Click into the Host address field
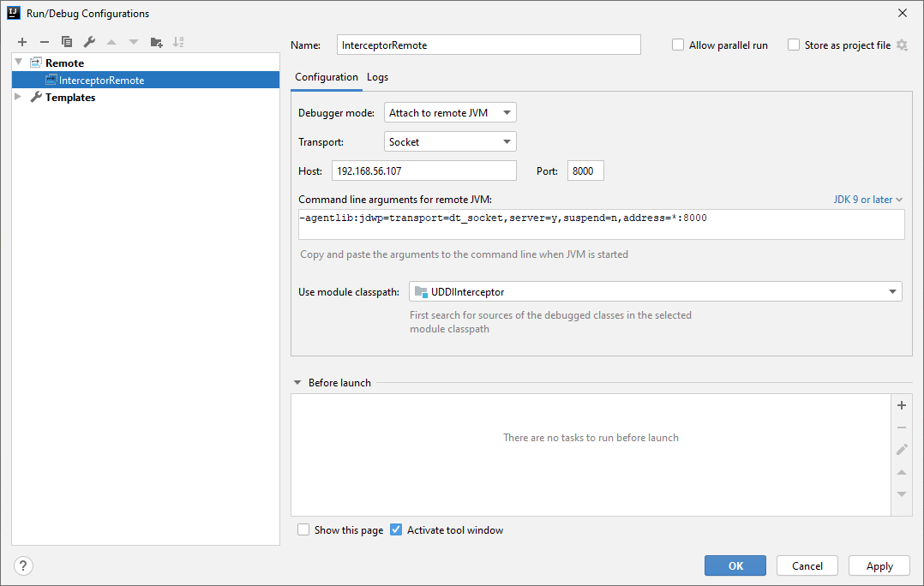This screenshot has height=586, width=924. click(x=423, y=171)
